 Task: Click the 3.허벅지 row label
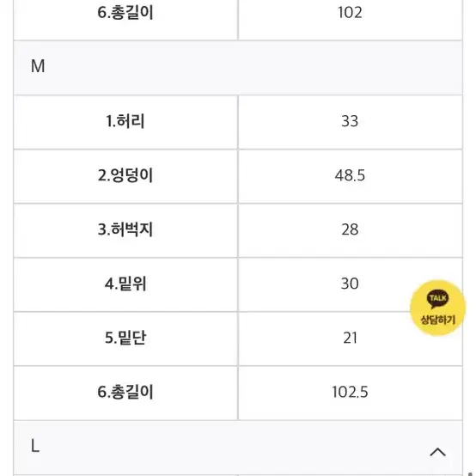[125, 229]
